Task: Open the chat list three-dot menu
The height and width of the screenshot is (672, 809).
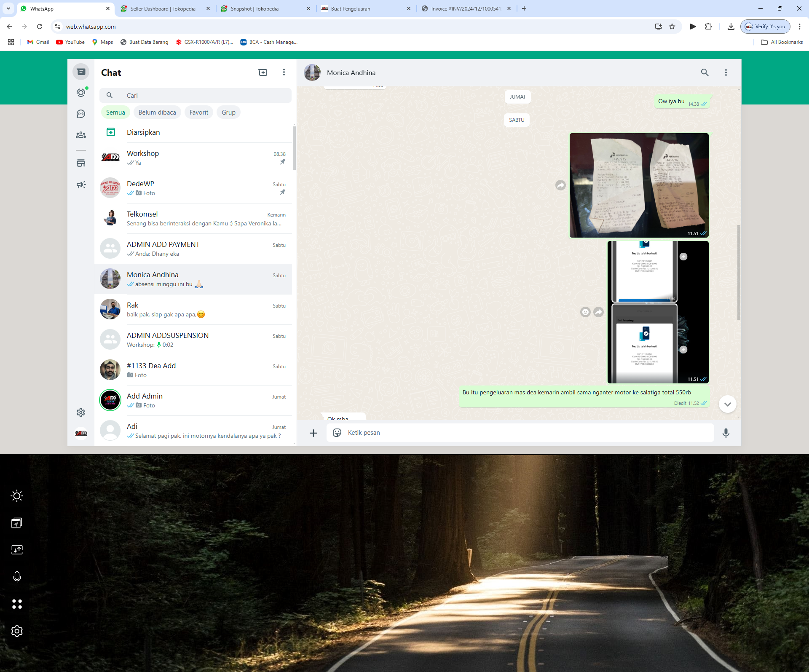Action: [x=284, y=72]
